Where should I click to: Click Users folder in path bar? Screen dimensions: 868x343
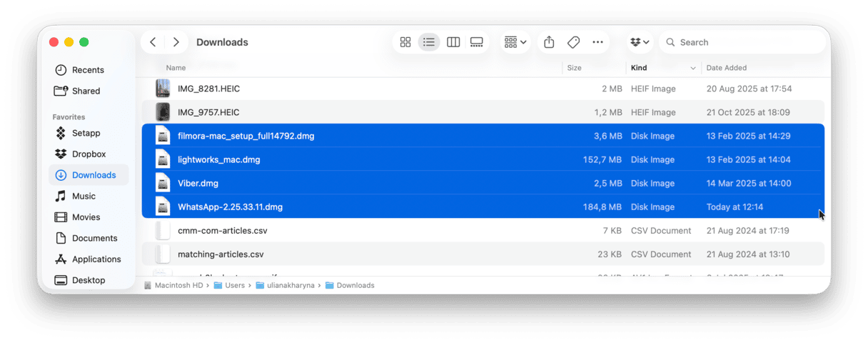tap(235, 285)
